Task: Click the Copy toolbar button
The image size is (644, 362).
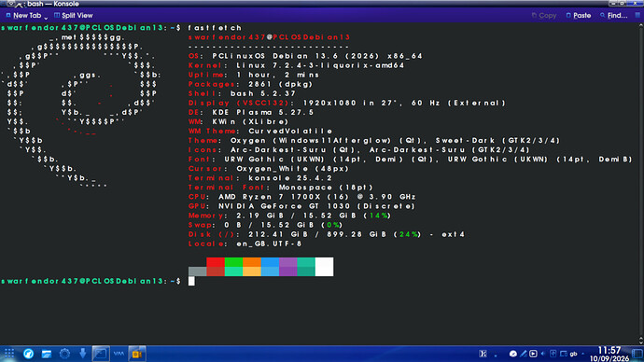Action: tap(544, 16)
